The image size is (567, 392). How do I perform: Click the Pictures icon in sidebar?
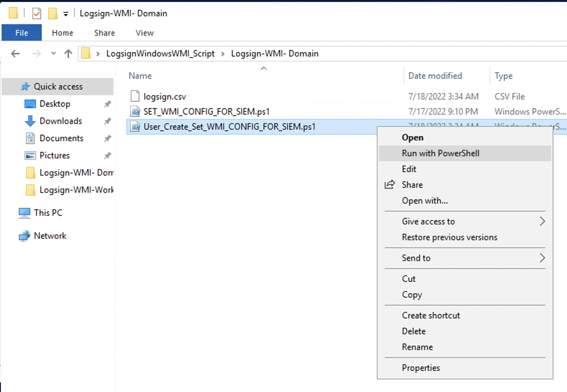[x=30, y=155]
